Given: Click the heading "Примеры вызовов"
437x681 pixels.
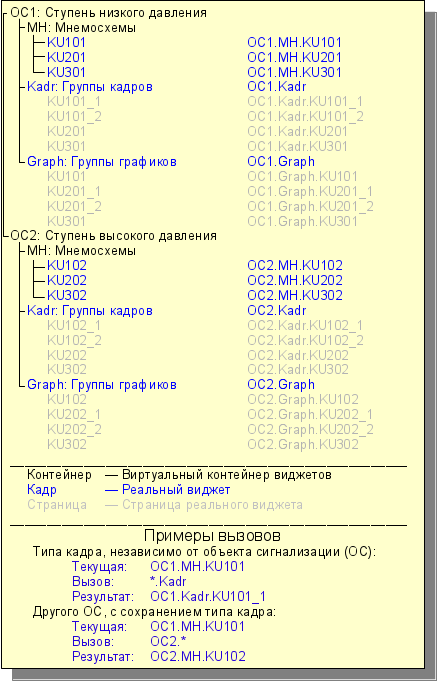Looking at the screenshot, I should tap(212, 536).
